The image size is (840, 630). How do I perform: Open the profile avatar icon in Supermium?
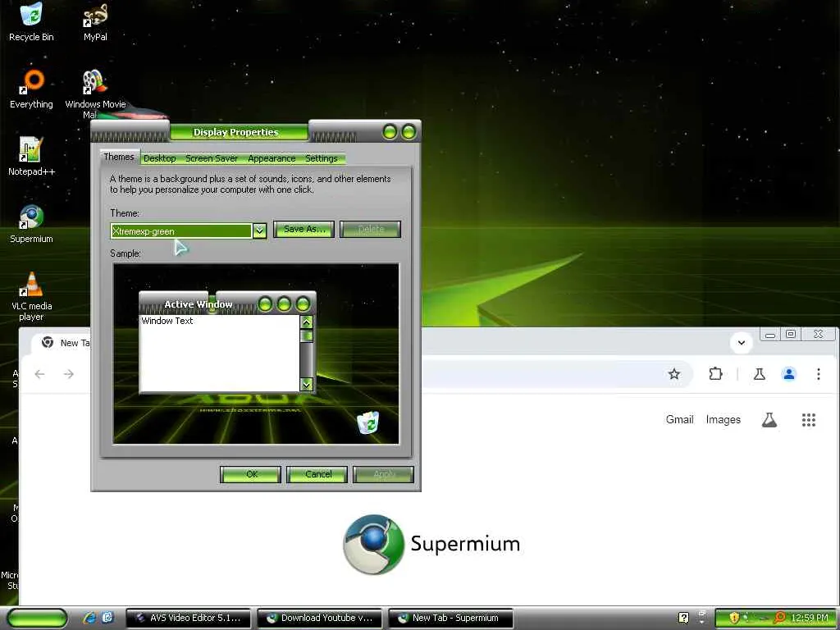[788, 374]
